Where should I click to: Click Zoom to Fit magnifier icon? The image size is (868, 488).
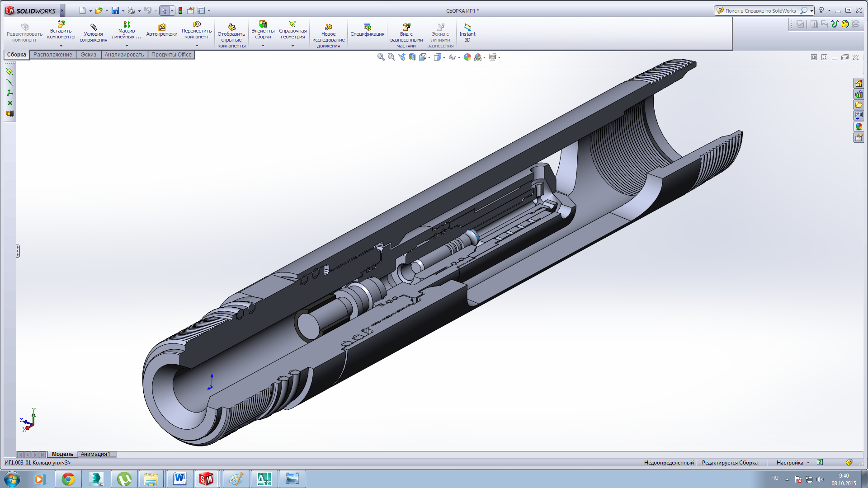[x=381, y=57]
